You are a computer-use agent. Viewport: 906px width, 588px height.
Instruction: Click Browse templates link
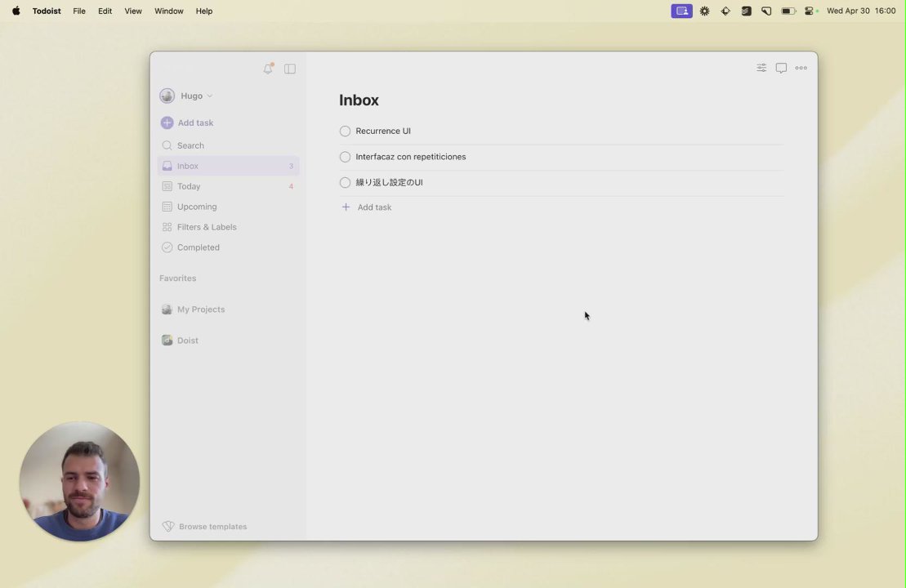coord(212,527)
